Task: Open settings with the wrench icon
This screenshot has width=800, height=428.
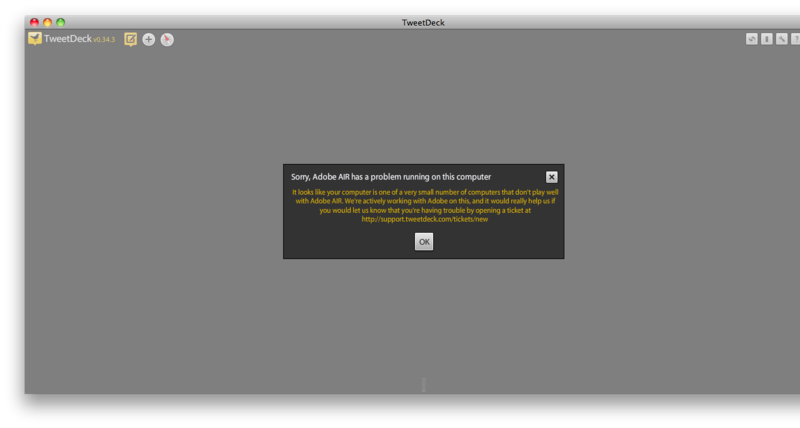Action: coord(782,39)
